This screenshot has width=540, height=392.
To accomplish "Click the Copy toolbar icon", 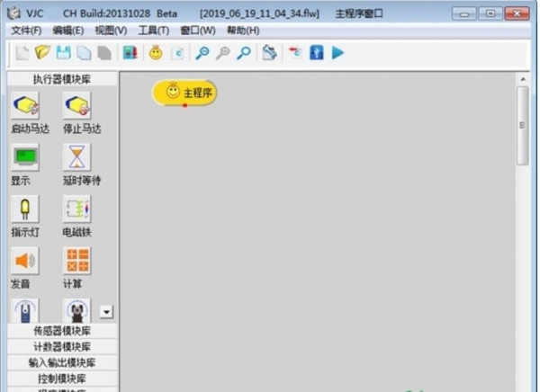I will 84,53.
